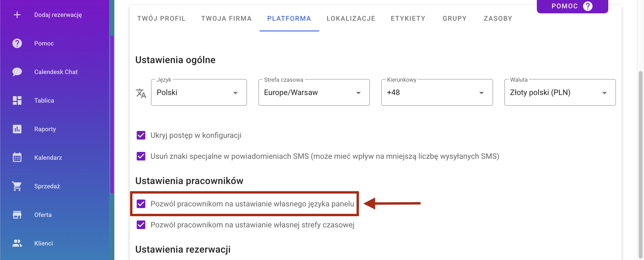Image resolution: width=644 pixels, height=260 pixels.
Task: Select the Tablica dashboard icon
Action: (17, 100)
